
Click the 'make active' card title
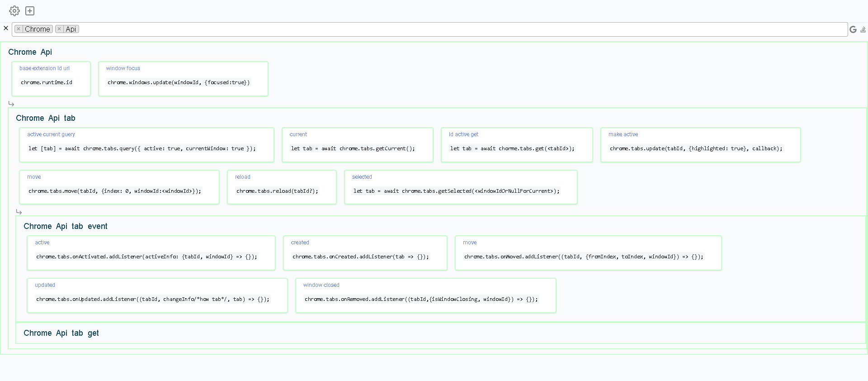coord(623,134)
